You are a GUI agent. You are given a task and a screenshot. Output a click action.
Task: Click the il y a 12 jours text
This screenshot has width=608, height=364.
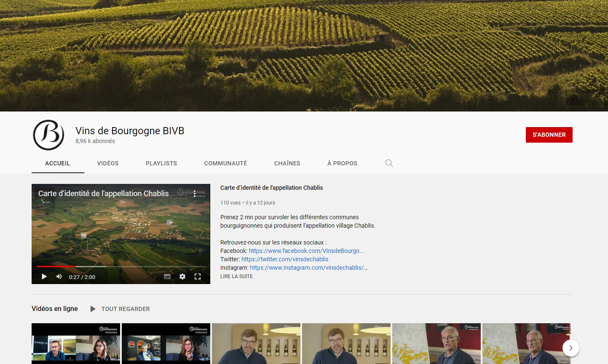coord(260,203)
